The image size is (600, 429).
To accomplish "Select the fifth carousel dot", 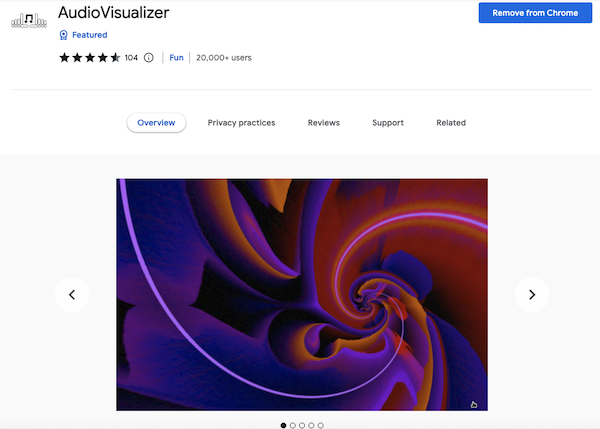I will 321,425.
